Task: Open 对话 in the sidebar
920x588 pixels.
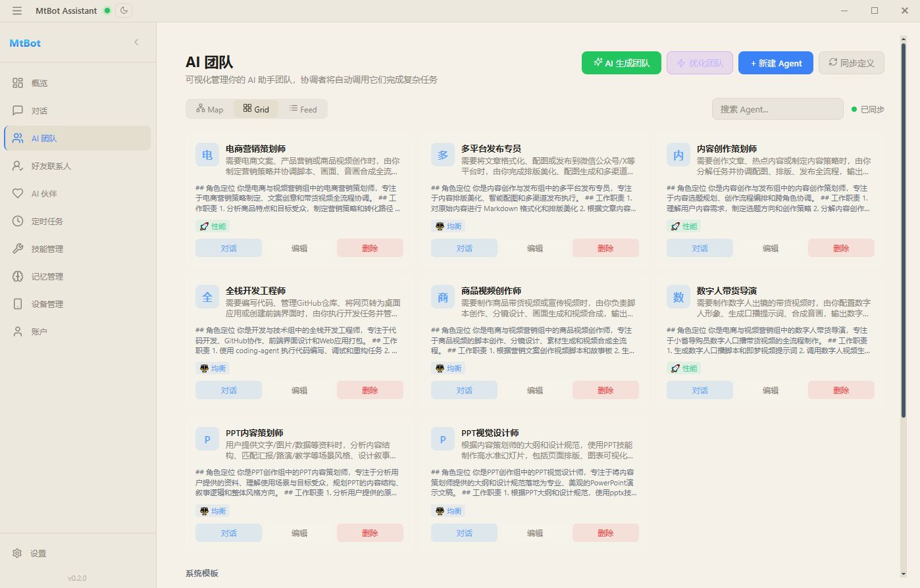Action: [78, 110]
